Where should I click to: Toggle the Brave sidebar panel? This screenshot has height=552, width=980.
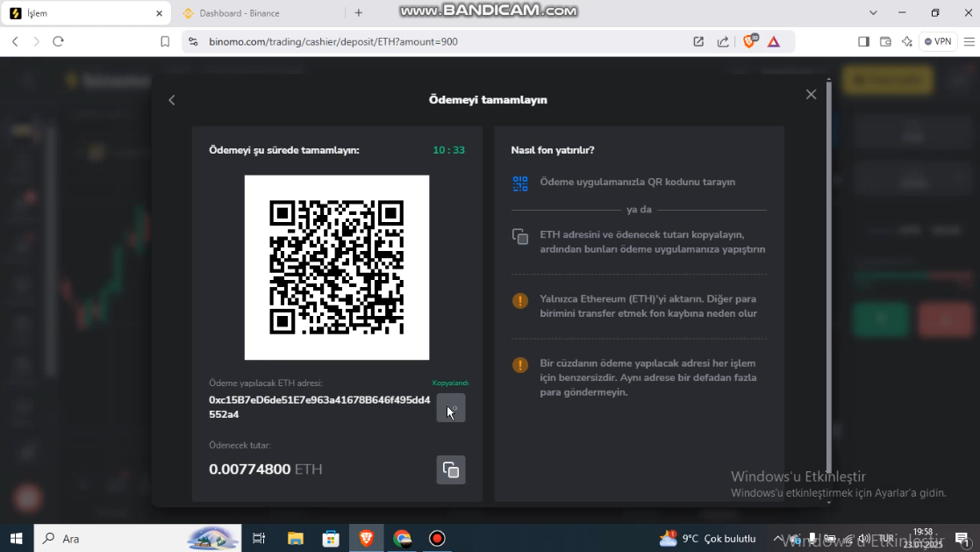click(863, 41)
